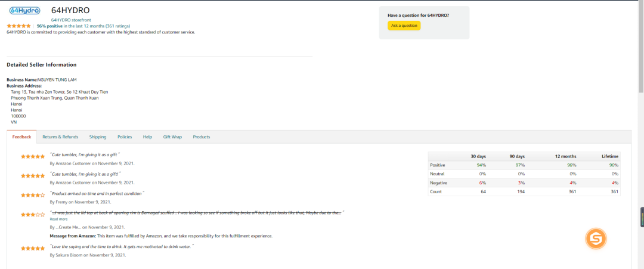The height and width of the screenshot is (269, 644).
Task: Open the Policies tab
Action: (125, 137)
